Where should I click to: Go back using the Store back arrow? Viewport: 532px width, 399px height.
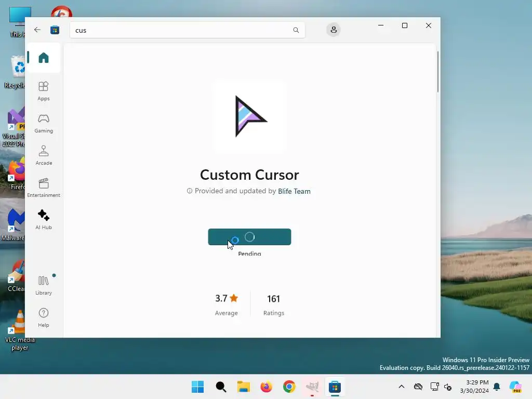[x=37, y=30]
